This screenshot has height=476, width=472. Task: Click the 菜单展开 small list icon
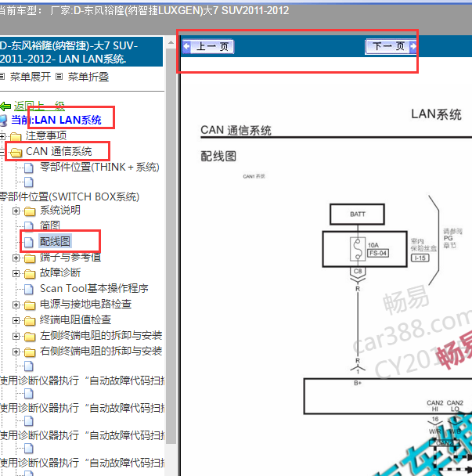[2, 77]
